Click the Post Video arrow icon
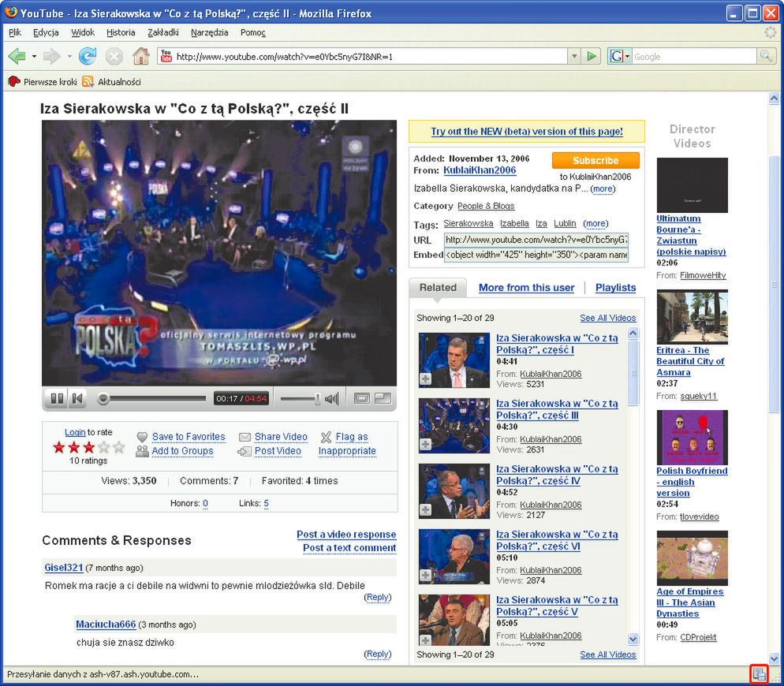The height and width of the screenshot is (686, 784). (245, 452)
